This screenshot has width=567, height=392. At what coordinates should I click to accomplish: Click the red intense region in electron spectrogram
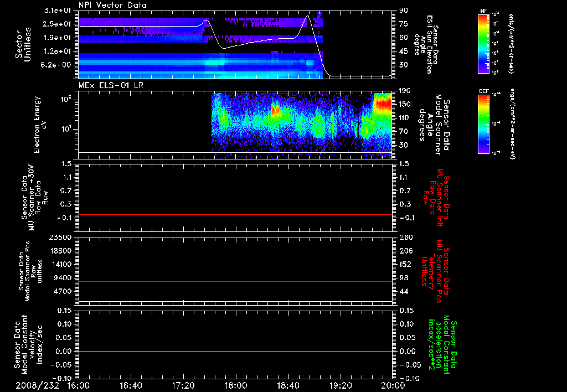click(x=383, y=104)
